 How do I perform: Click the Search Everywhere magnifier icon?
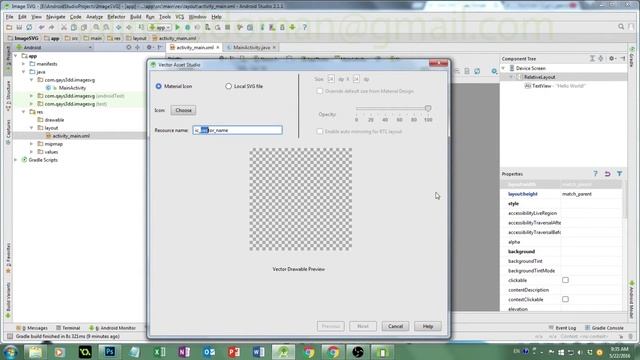(x=621, y=27)
